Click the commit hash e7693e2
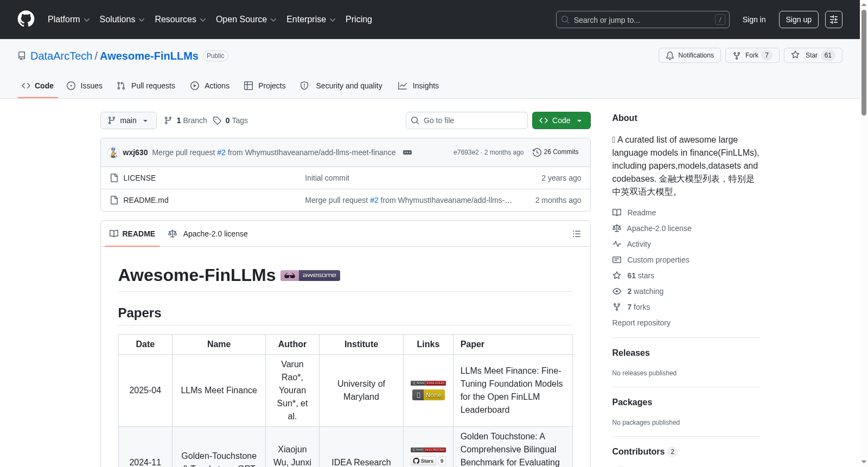Image resolution: width=868 pixels, height=467 pixels. [x=466, y=152]
